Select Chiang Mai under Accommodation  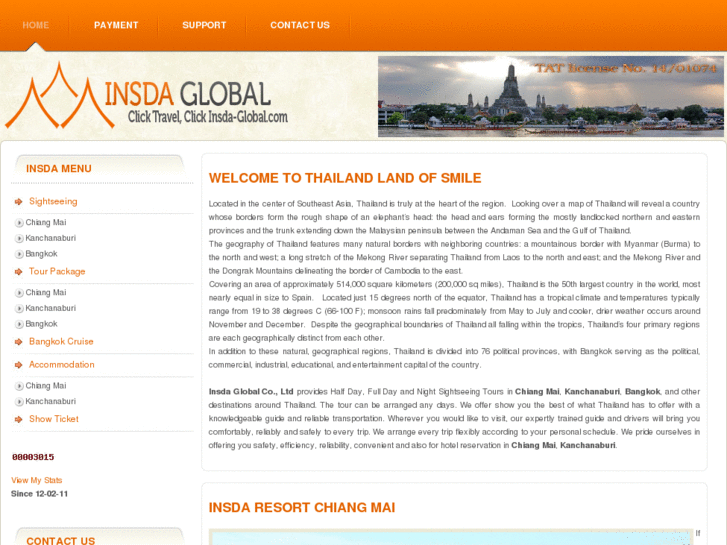tap(46, 385)
